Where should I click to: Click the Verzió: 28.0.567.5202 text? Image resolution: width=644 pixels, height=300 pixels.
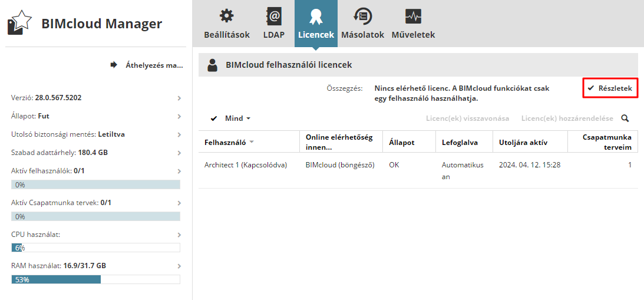coord(47,98)
